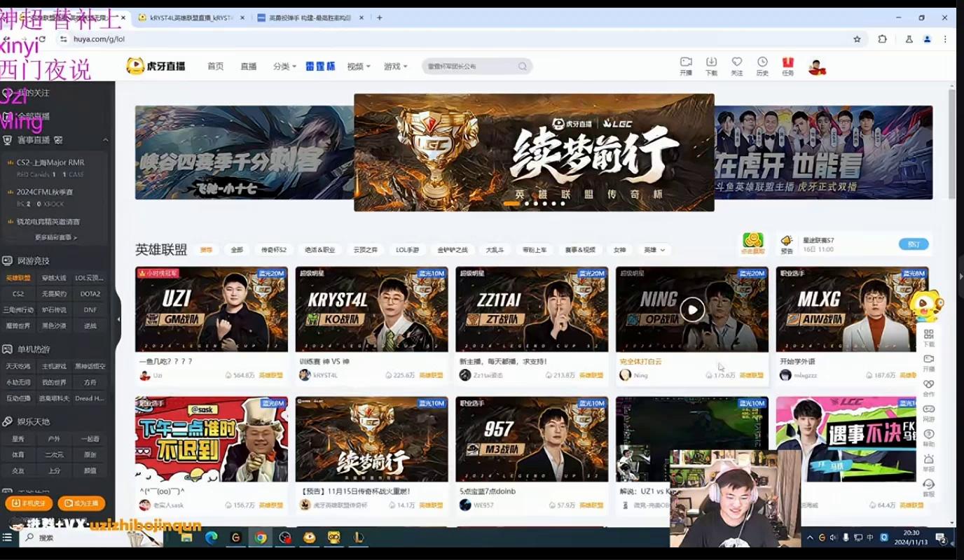Select the LOL手游 category filter tab
This screenshot has height=560, width=964.
407,250
